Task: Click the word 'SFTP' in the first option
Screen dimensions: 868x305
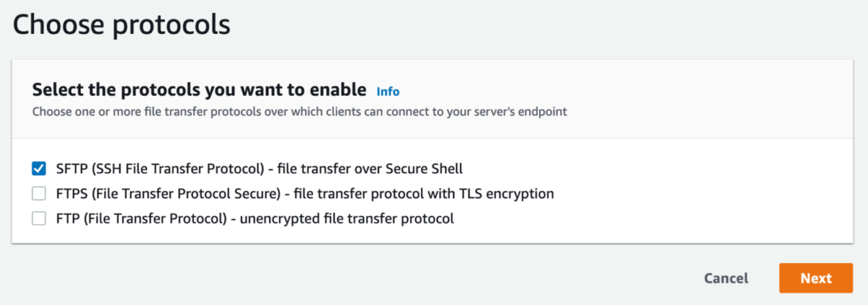Action: (70, 168)
